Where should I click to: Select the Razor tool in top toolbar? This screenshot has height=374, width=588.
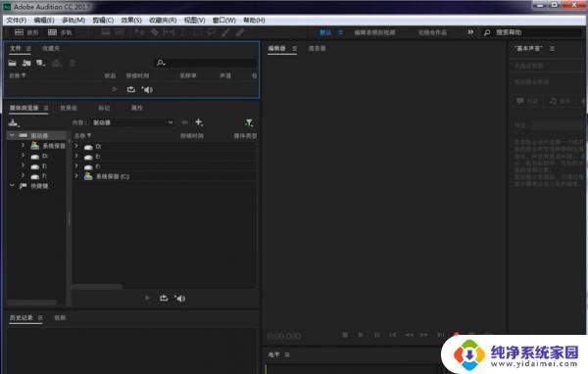coord(154,32)
